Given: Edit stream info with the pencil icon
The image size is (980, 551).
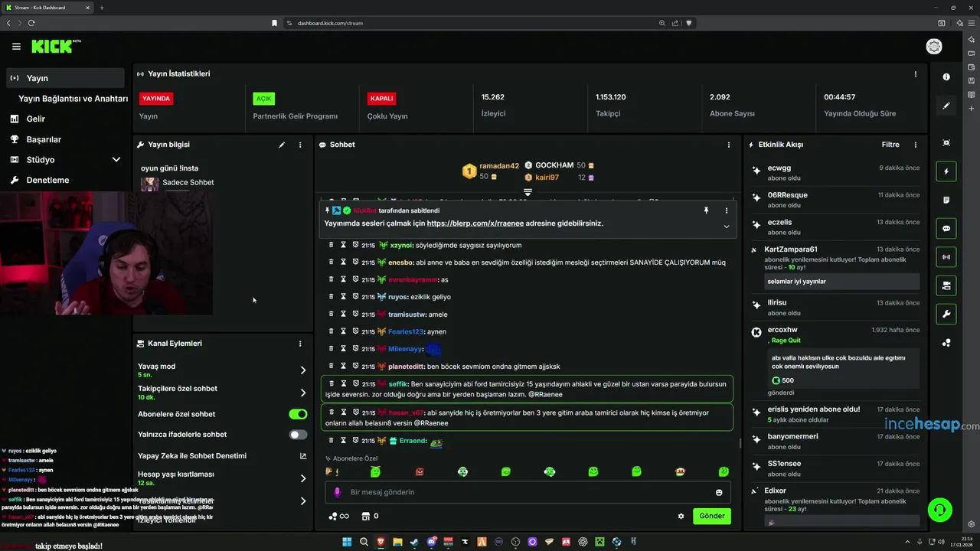Looking at the screenshot, I should 282,145.
